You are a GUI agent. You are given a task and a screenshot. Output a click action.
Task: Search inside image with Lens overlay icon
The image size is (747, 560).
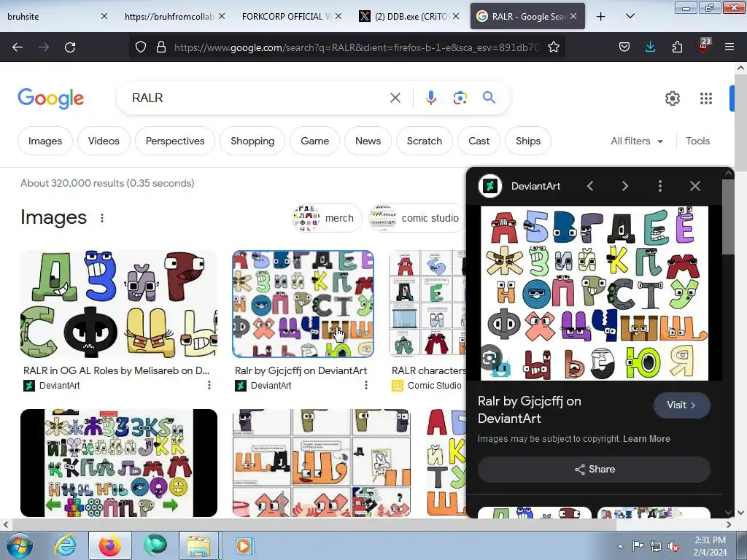[489, 358]
